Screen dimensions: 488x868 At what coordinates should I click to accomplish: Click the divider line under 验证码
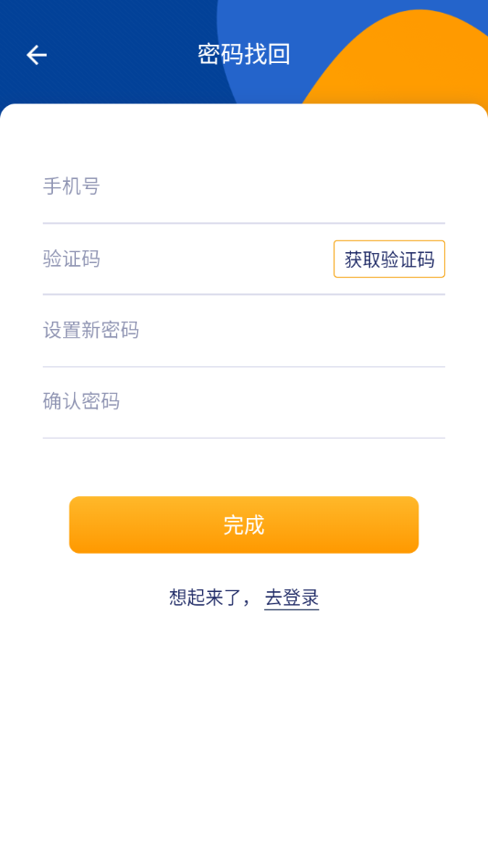pos(244,294)
